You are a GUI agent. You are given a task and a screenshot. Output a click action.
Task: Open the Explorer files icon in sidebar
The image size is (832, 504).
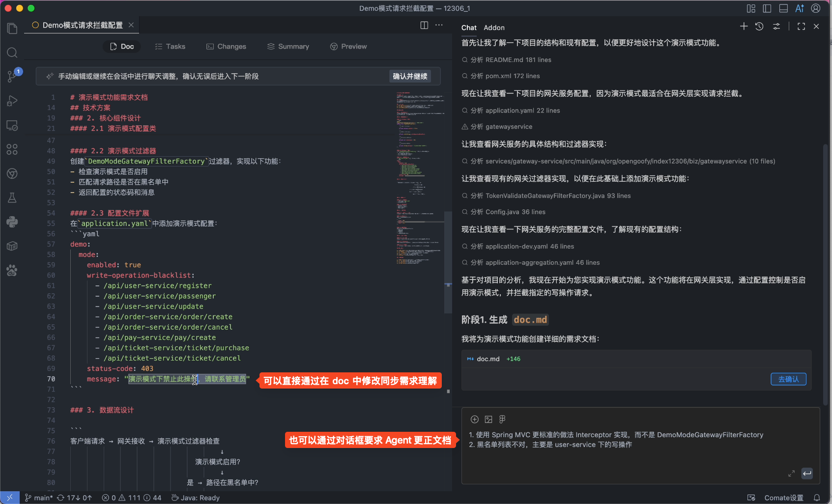pos(12,28)
